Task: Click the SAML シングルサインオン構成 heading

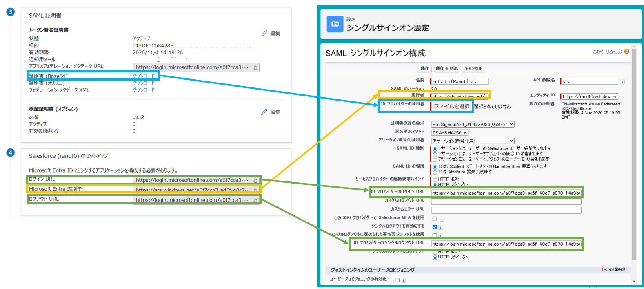Action: pos(375,53)
